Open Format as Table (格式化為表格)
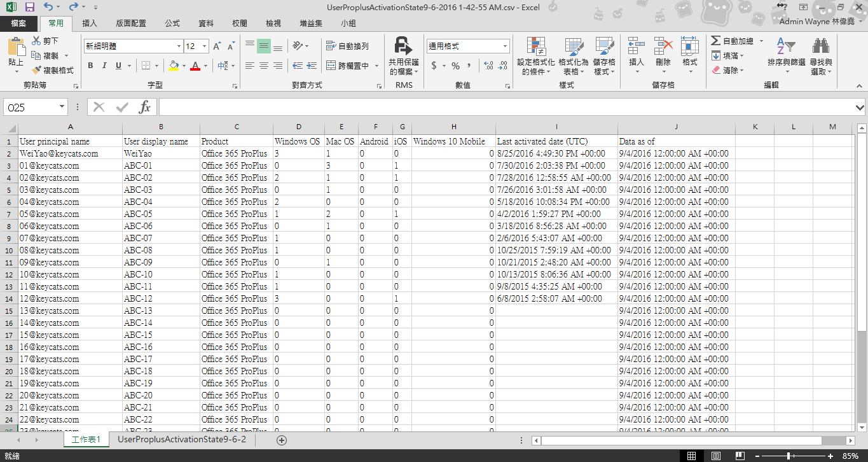This screenshot has width=868, height=462. coord(574,56)
